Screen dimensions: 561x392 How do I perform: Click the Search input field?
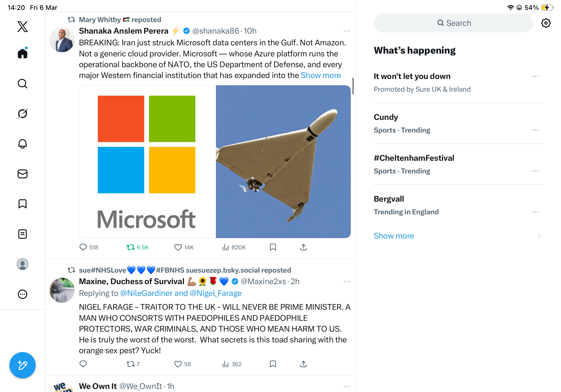(453, 23)
